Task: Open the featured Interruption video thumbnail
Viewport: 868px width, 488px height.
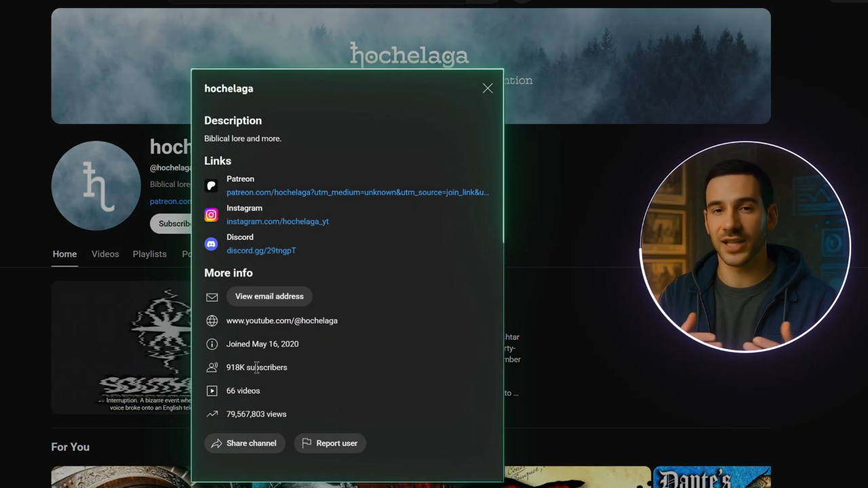Action: click(x=121, y=346)
